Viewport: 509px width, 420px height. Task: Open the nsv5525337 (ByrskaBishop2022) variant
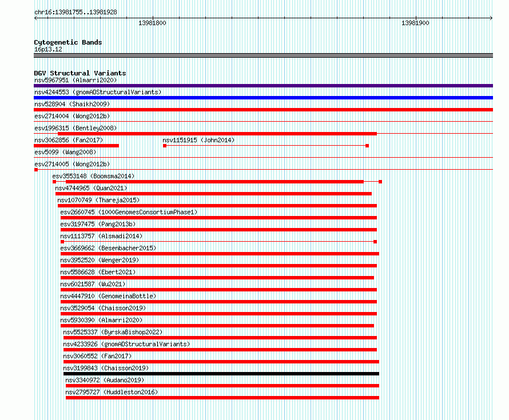coord(113,332)
